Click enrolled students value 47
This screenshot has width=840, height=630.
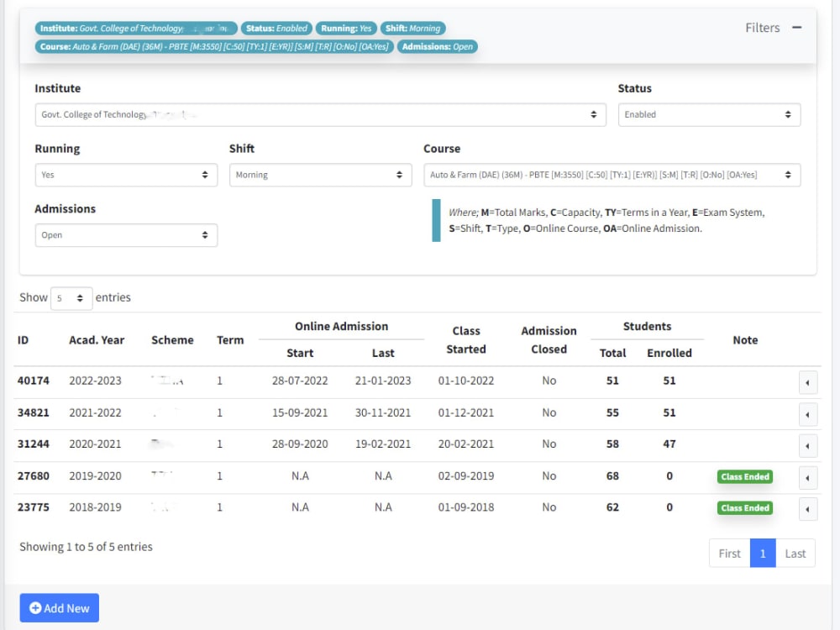point(669,444)
